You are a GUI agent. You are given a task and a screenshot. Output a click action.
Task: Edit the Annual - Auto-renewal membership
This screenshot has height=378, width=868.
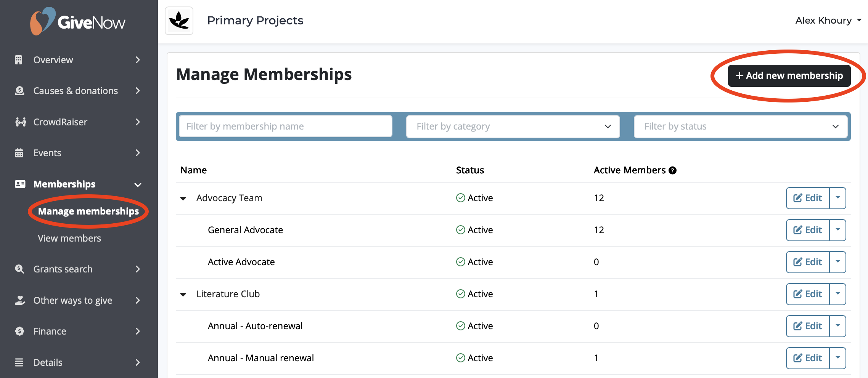coord(808,326)
